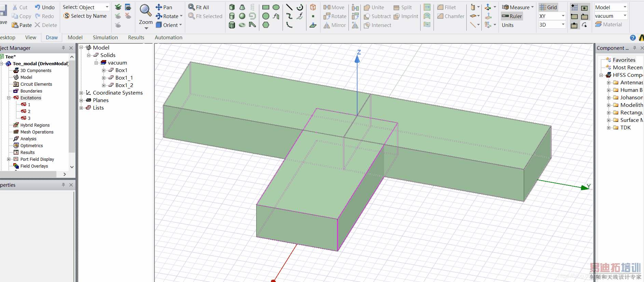Screen dimensions: 644x282
Task: Select the Draw sphere tool
Action: [x=242, y=16]
